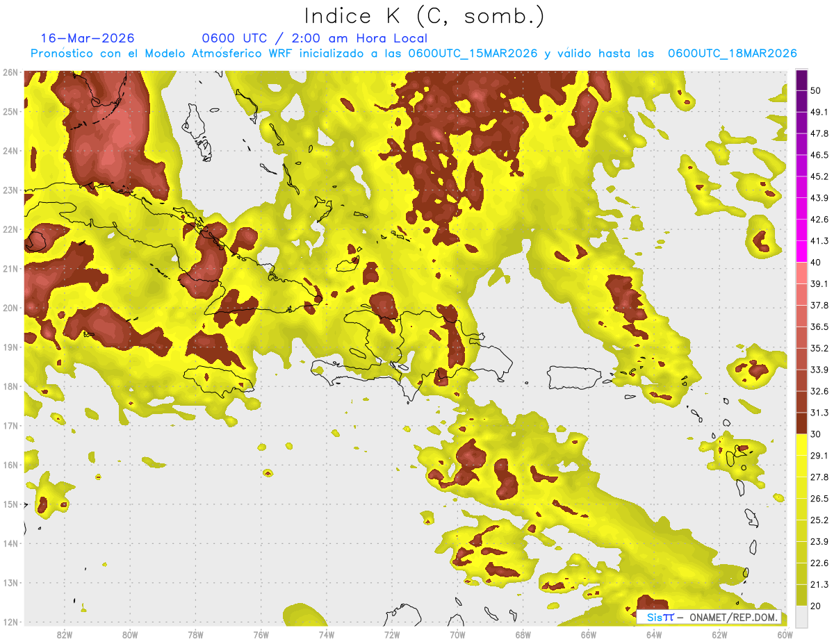This screenshot has width=834, height=644.
Task: Click the "76W" longitude label
Action: point(261,634)
